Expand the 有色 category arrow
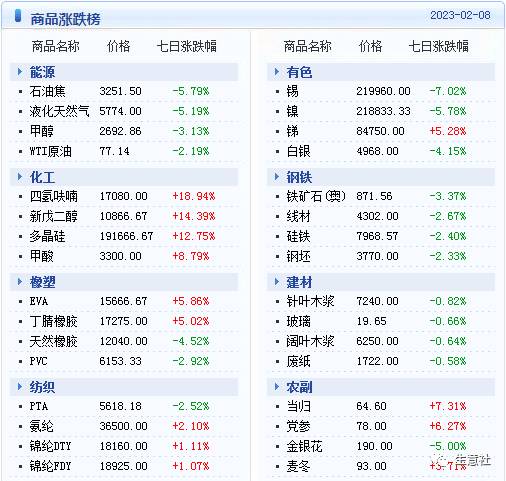This screenshot has width=506, height=481. [277, 72]
